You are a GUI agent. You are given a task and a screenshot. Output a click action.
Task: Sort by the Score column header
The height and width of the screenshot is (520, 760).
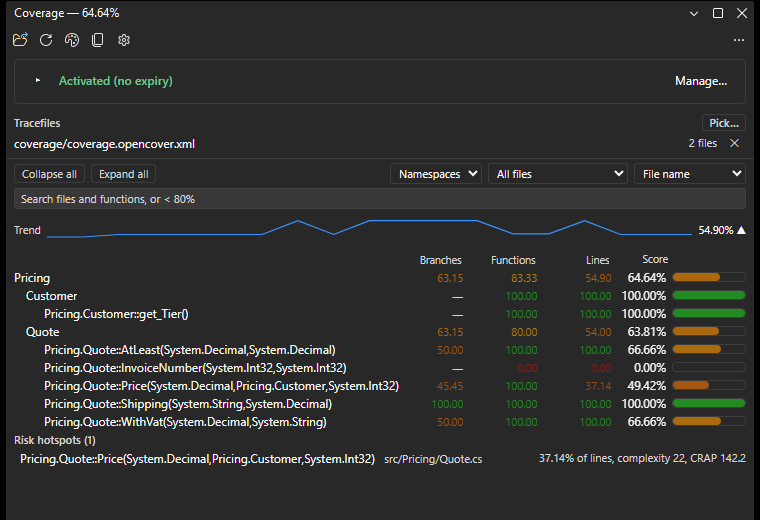tap(655, 259)
